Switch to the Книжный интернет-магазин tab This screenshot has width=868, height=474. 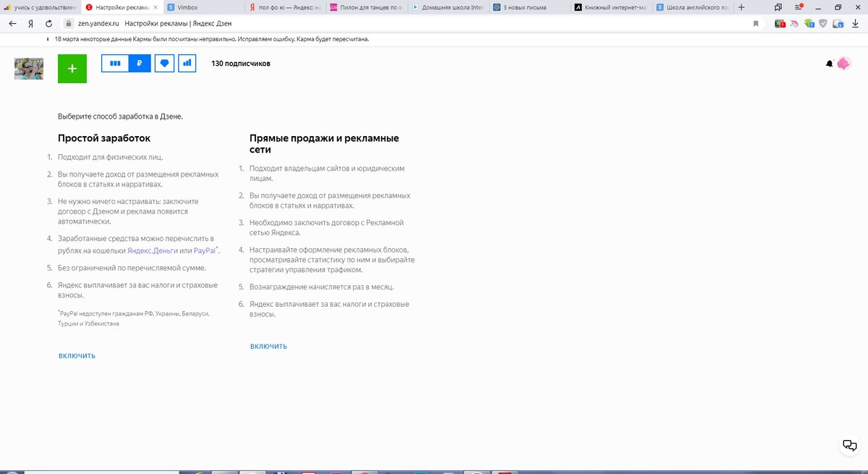click(610, 7)
